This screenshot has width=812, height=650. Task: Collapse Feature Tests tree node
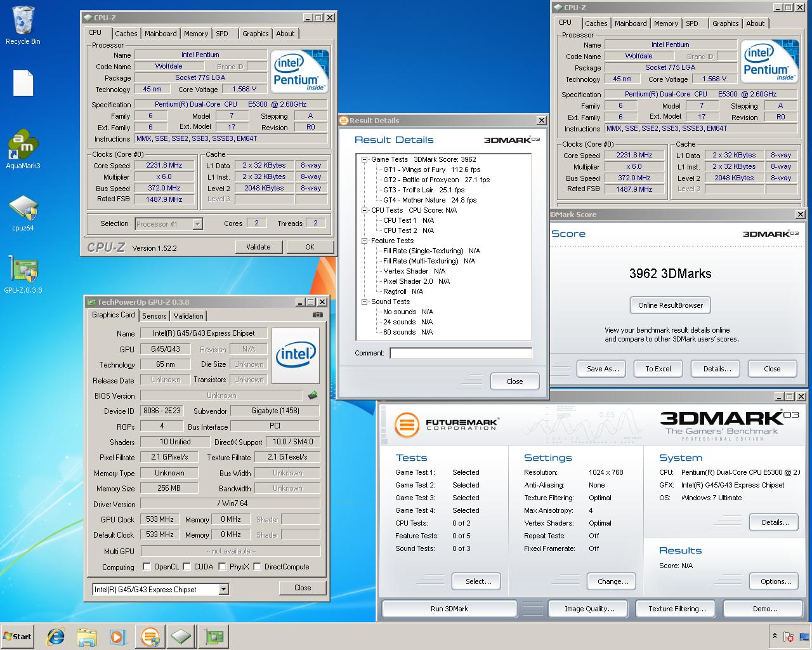tap(365, 241)
